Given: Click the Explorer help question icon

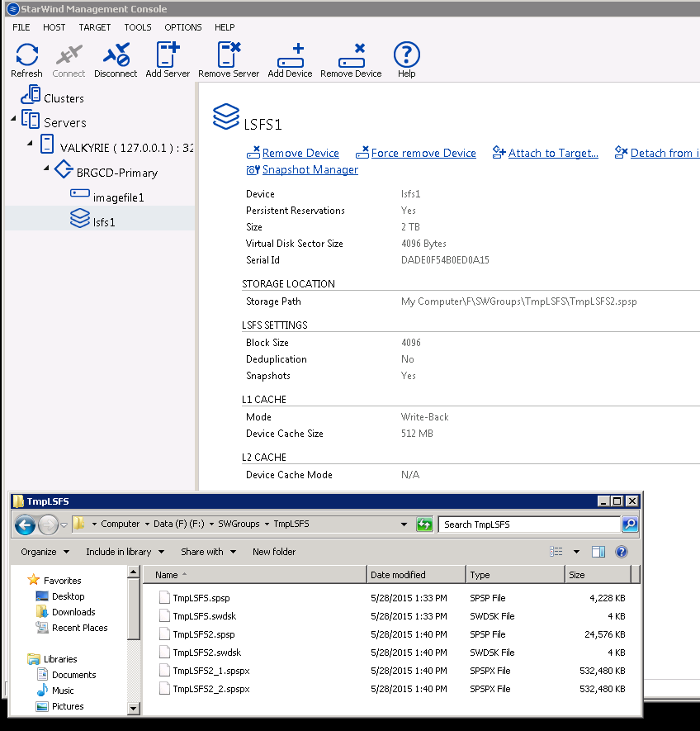Looking at the screenshot, I should pyautogui.click(x=622, y=552).
